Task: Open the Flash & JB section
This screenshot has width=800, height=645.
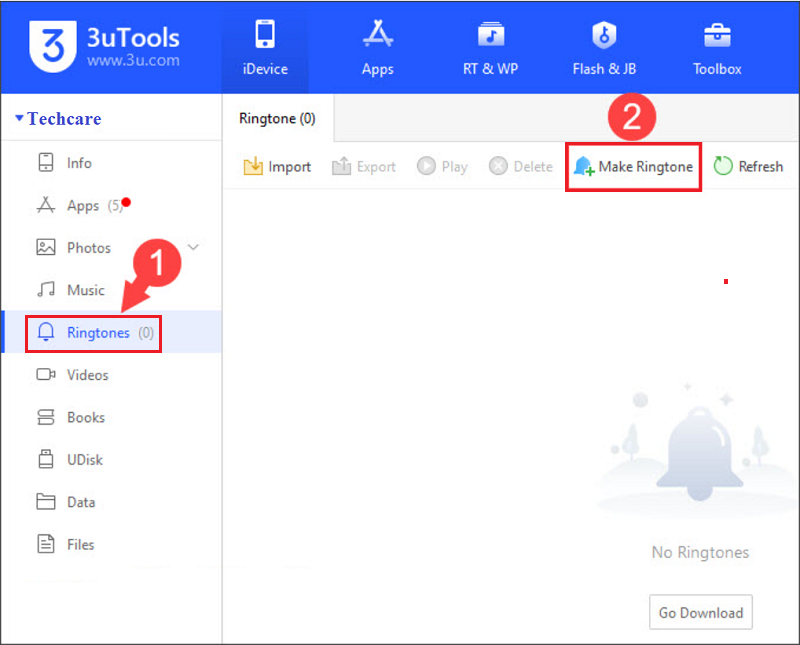Action: [x=602, y=47]
